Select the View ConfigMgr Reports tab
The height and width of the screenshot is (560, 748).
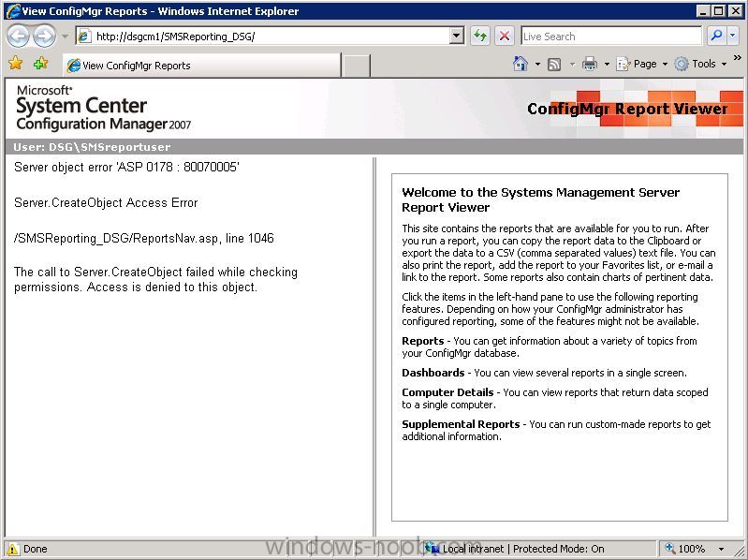(x=202, y=66)
